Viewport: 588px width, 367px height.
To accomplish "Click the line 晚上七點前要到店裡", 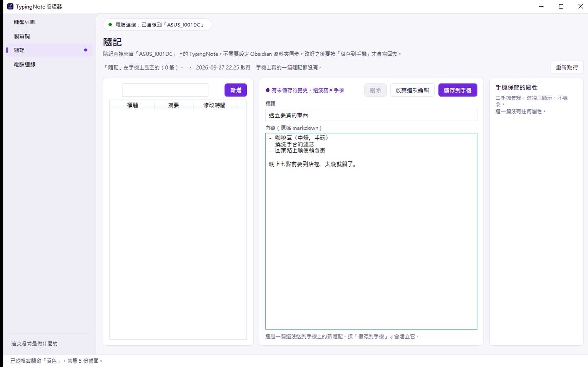I will coord(313,164).
